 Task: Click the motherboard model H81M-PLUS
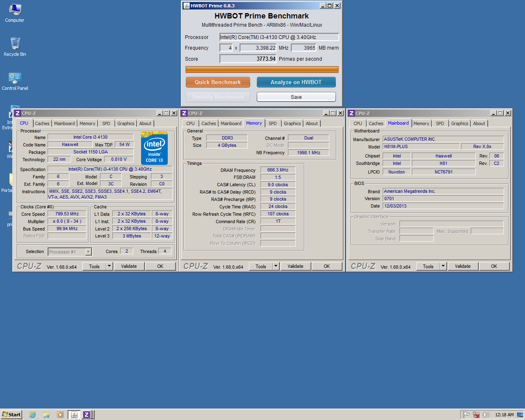click(x=421, y=146)
